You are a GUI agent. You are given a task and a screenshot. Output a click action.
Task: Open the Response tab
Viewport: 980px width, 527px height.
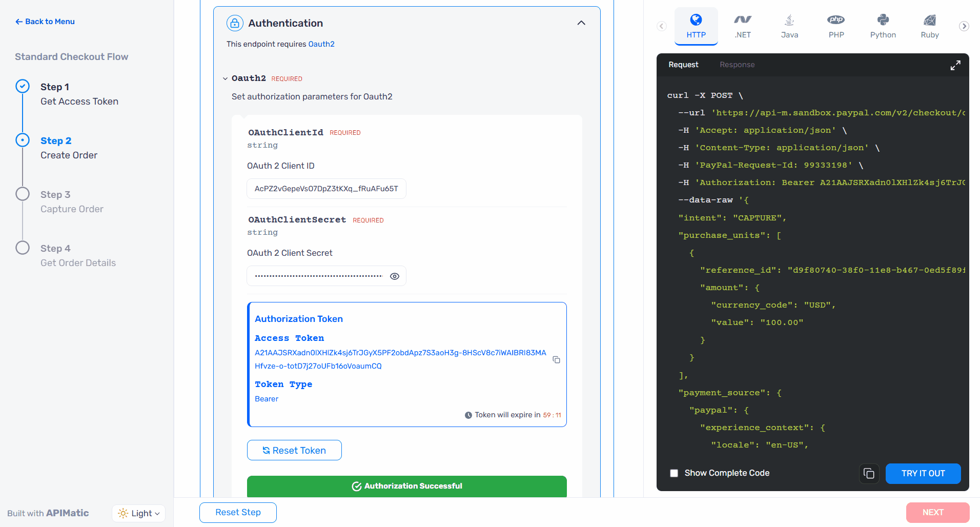[737, 65]
